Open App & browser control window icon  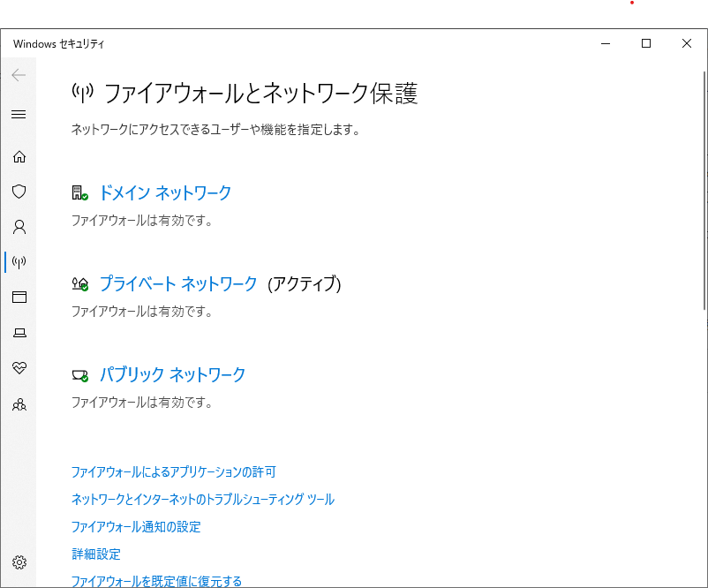[19, 298]
